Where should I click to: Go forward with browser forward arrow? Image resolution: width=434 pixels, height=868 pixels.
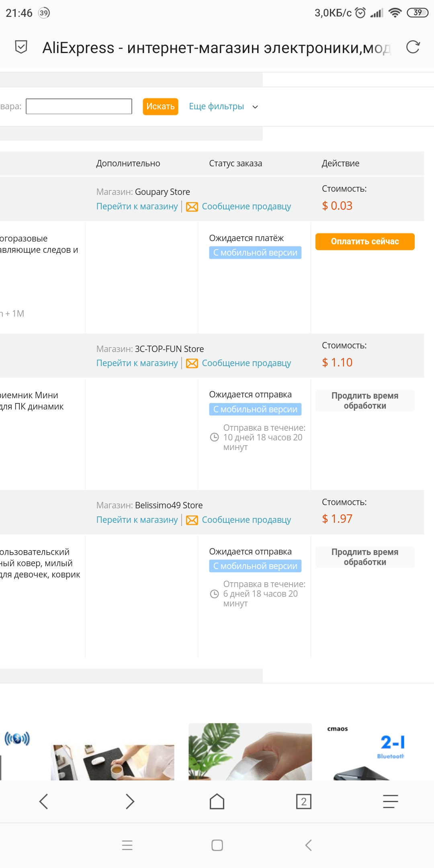pos(130,801)
